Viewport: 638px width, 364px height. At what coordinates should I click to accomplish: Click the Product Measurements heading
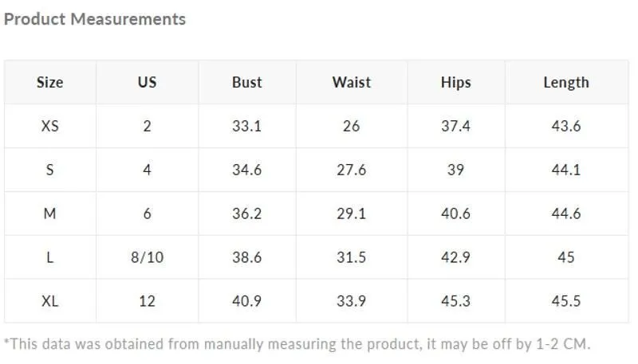point(95,19)
